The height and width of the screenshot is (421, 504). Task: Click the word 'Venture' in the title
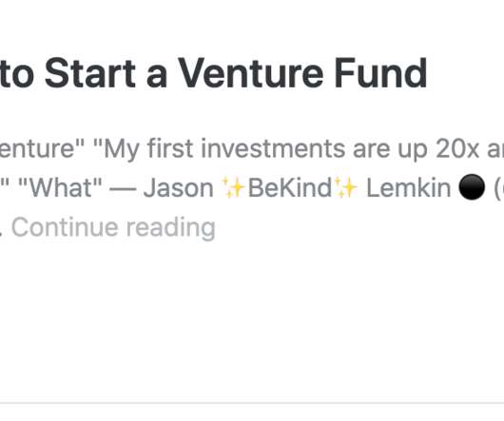[x=250, y=73]
